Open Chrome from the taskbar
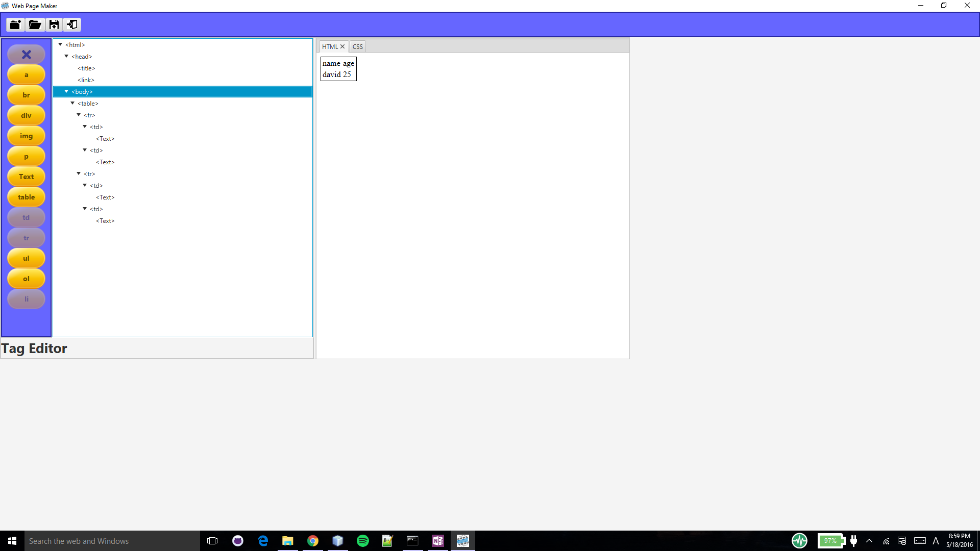The image size is (980, 551). 313,541
